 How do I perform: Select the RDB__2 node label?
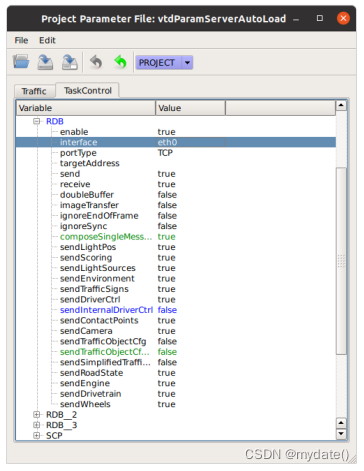coord(61,415)
